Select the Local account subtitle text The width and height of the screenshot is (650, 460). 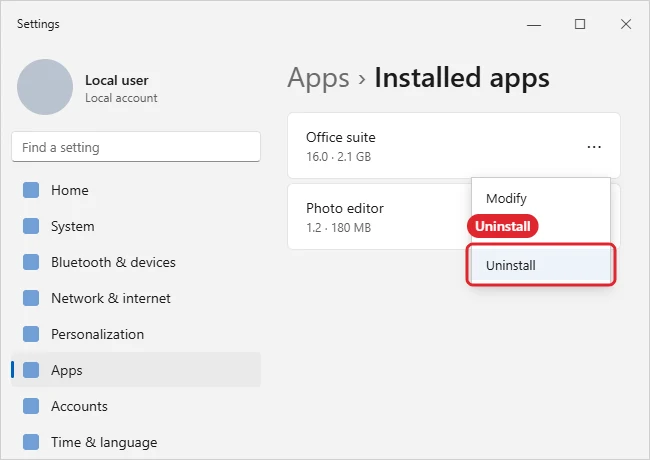pyautogui.click(x=121, y=98)
